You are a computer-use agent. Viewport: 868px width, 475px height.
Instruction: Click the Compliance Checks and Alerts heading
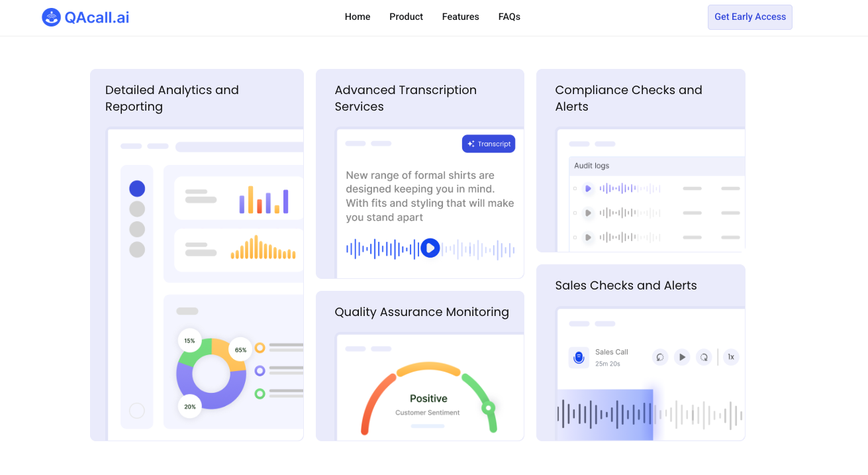[629, 98]
